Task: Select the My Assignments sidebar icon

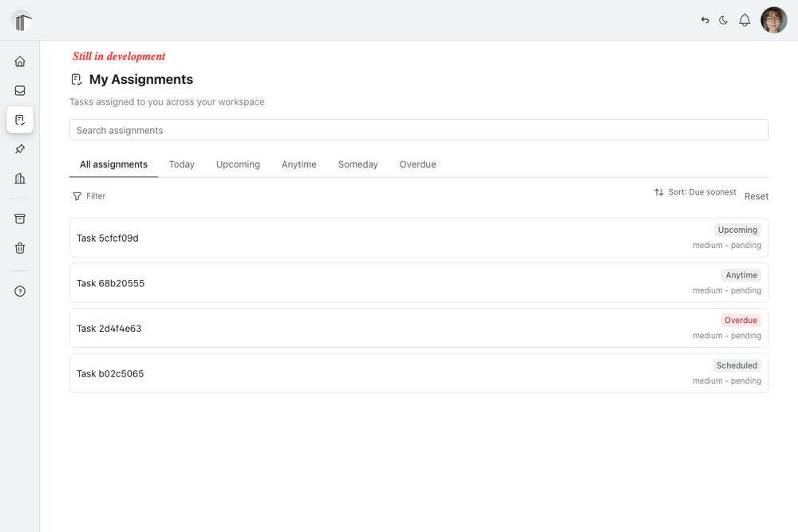Action: 20,120
